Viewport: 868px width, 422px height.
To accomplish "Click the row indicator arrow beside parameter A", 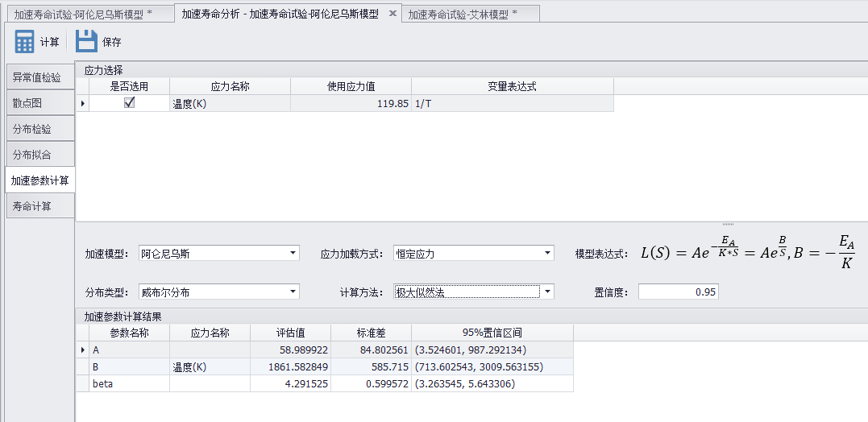I will (x=82, y=350).
